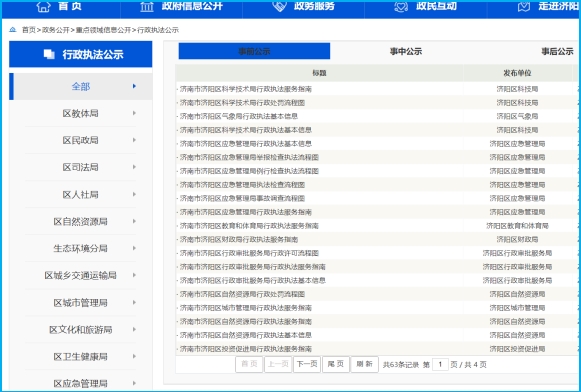The height and width of the screenshot is (392, 581).
Task: Click the 上一页 pagination button
Action: pyautogui.click(x=278, y=365)
